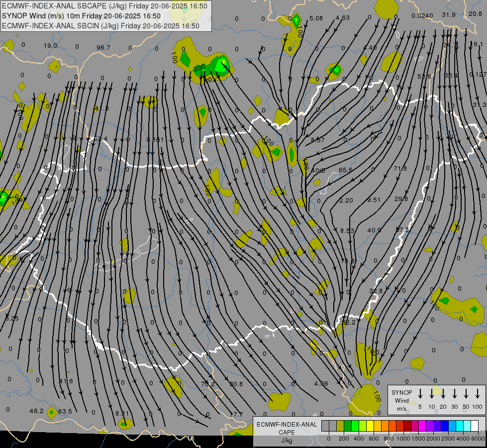Screen dimensions: 487x448
Task: Click the 5 m/s wind arrow in legend
Action: (420, 394)
